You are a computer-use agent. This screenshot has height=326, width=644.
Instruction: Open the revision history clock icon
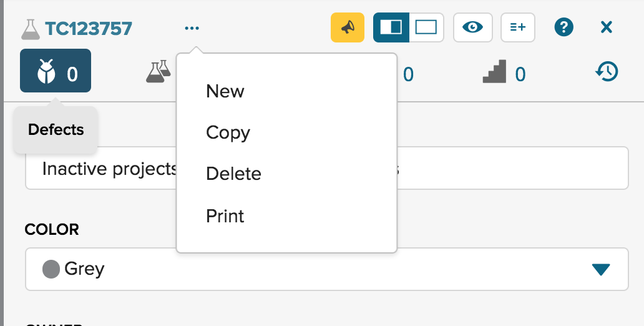[606, 72]
